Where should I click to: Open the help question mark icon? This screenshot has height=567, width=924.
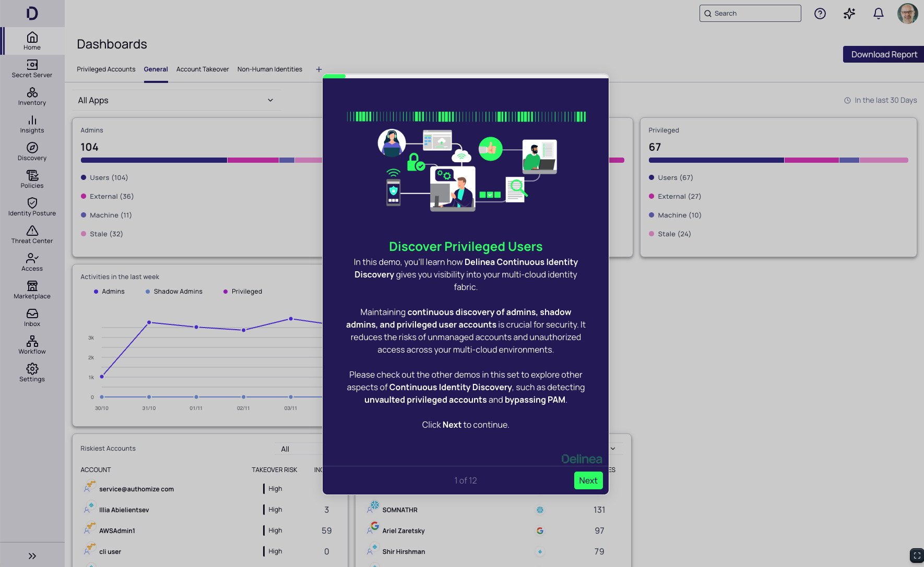pos(820,14)
